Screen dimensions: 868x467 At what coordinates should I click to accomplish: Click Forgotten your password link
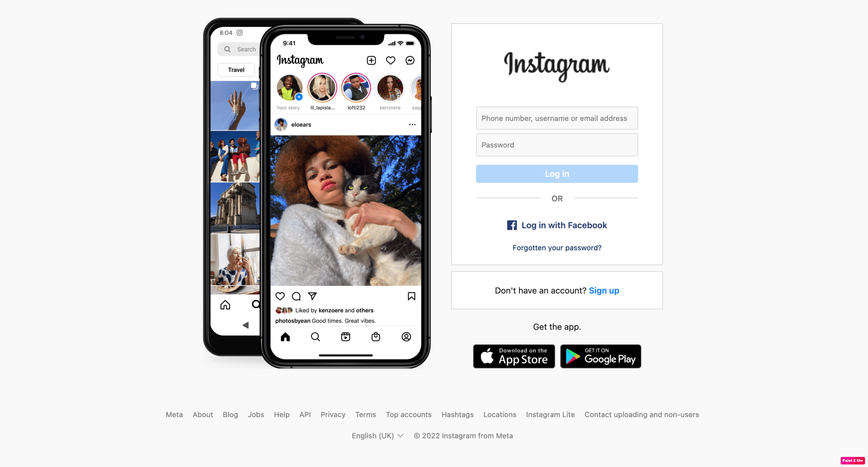tap(556, 248)
